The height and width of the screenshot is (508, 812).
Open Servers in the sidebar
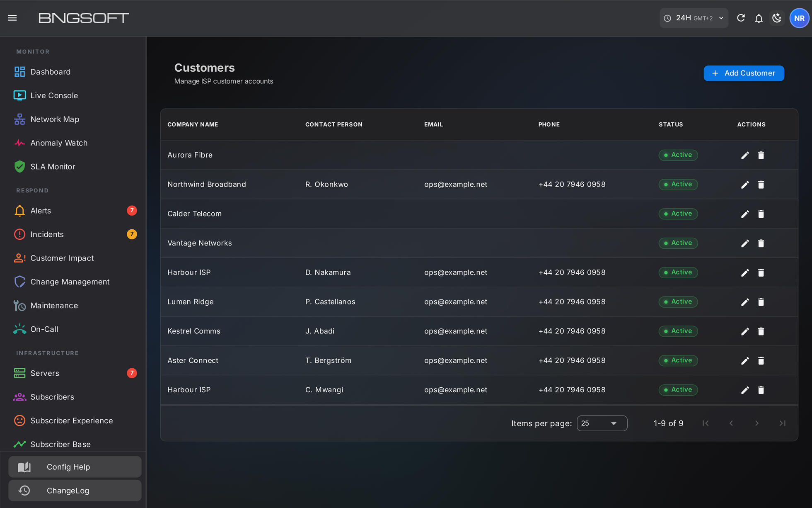(x=73, y=373)
